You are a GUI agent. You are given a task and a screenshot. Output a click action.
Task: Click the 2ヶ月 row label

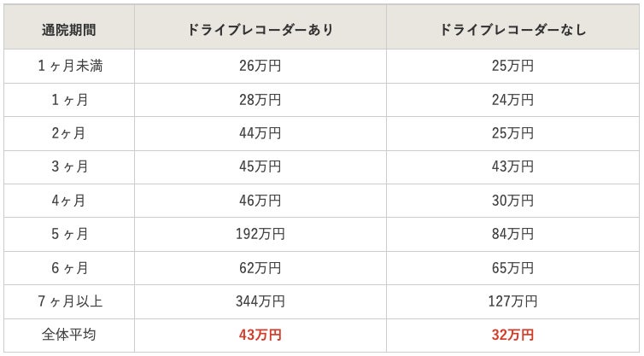coord(69,133)
